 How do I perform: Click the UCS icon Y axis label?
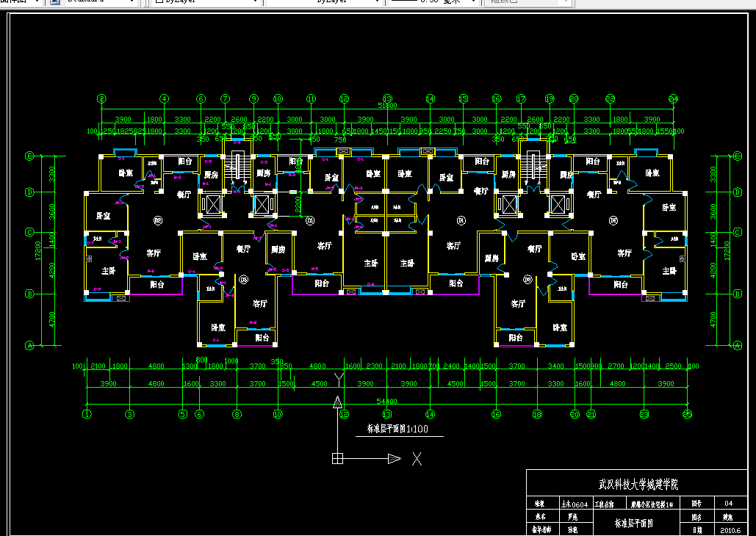tap(339, 380)
